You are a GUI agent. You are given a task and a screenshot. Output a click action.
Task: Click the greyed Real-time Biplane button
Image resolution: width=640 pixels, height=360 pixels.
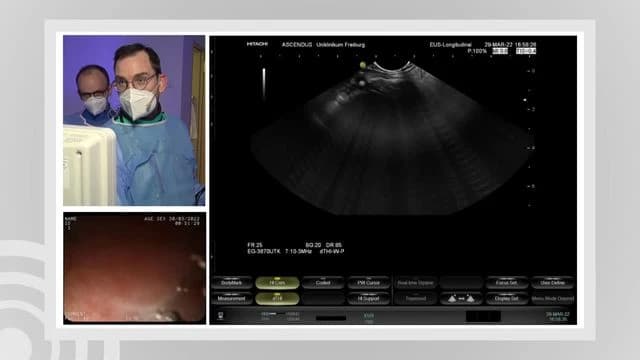416,282
